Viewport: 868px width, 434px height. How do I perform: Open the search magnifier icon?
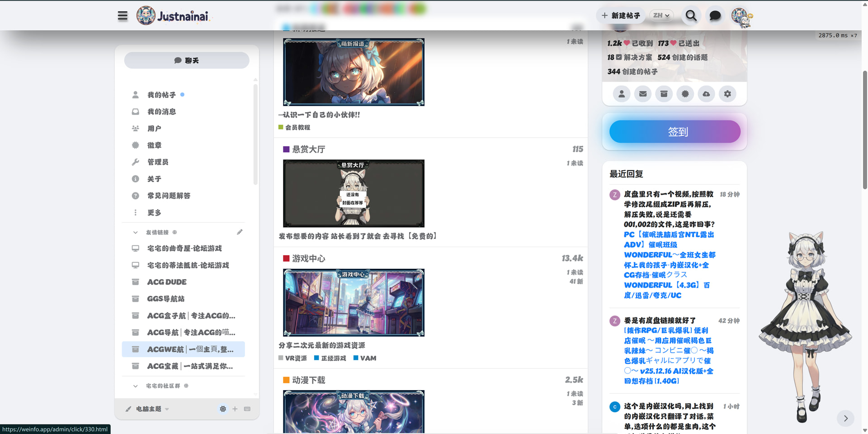tap(691, 16)
